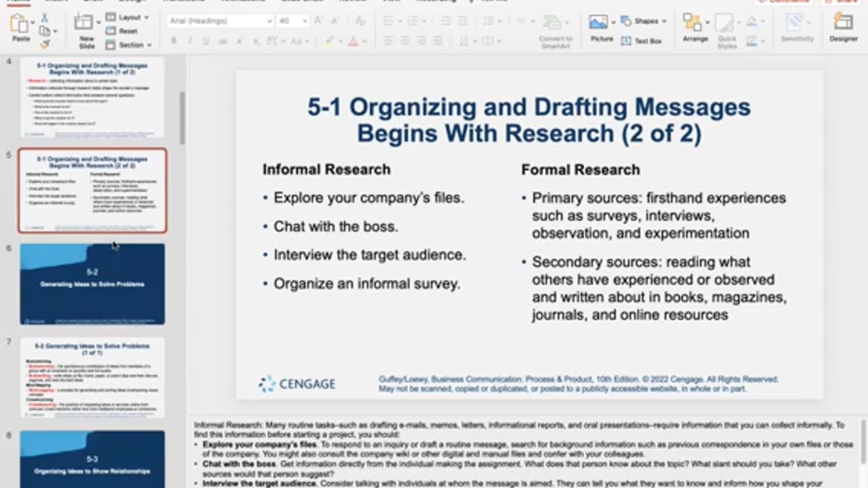Apply red font color
Screen dimensions: 868x488
coord(353,41)
